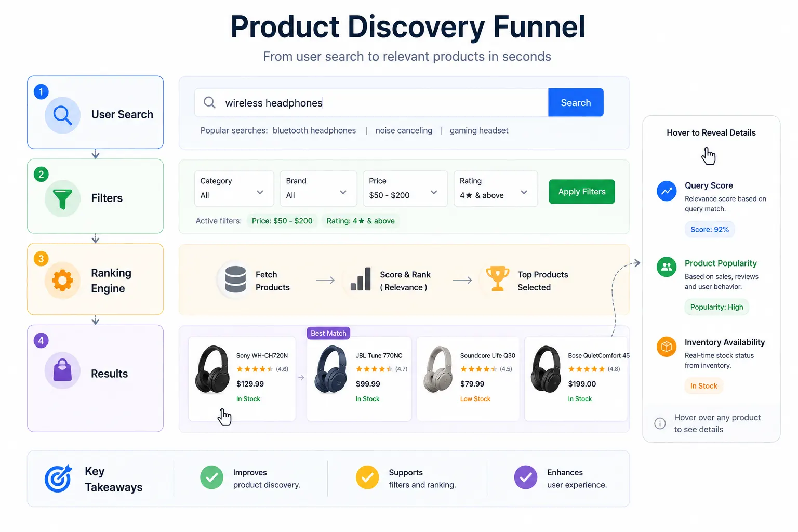
Task: Apply Filters with the green button
Action: coord(582,192)
